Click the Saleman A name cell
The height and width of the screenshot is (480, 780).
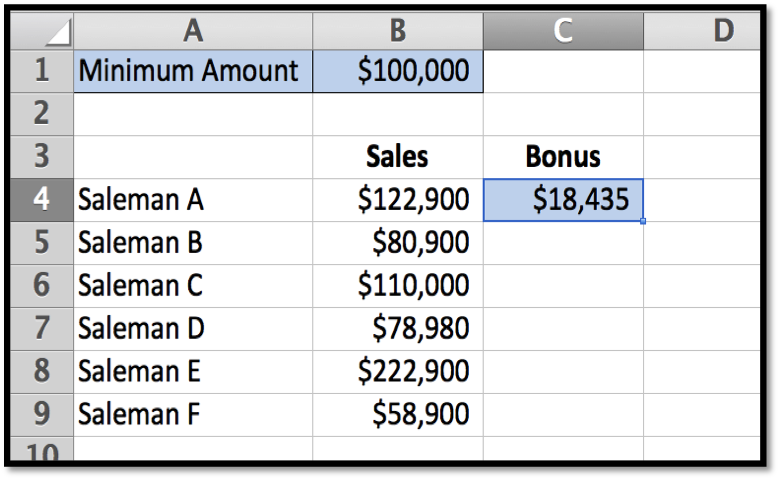(192, 200)
